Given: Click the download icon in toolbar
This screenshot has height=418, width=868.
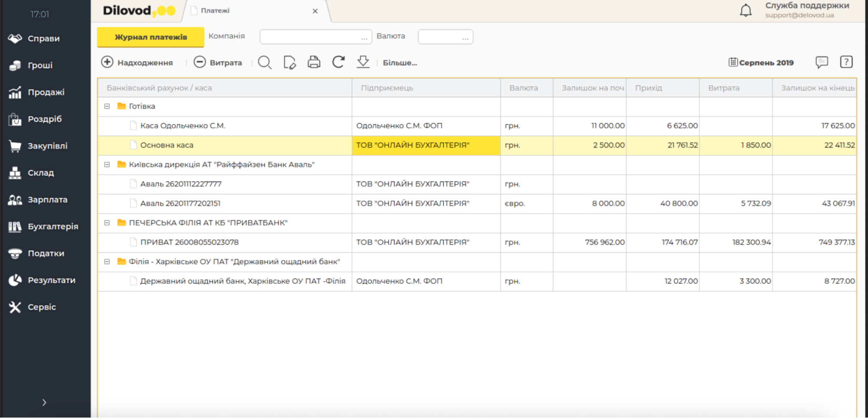Looking at the screenshot, I should [363, 62].
